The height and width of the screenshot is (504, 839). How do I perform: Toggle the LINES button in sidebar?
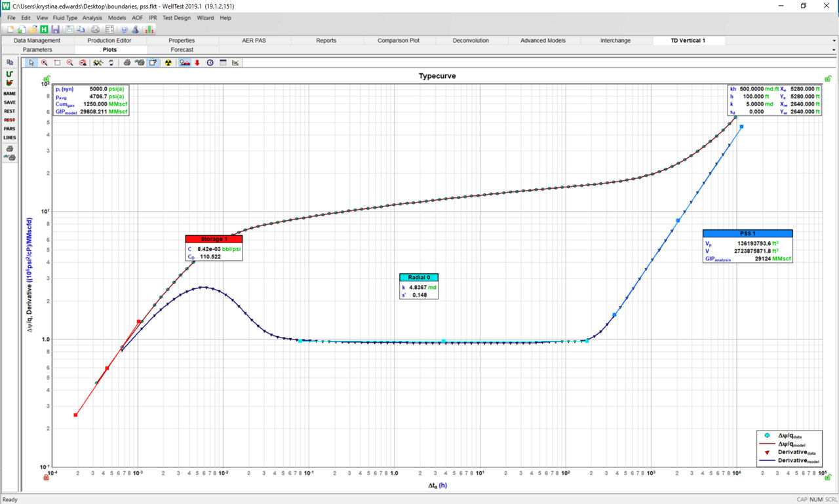(10, 138)
